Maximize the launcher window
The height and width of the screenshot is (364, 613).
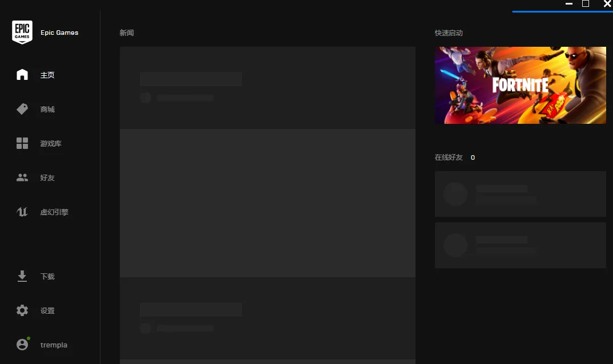[586, 3]
